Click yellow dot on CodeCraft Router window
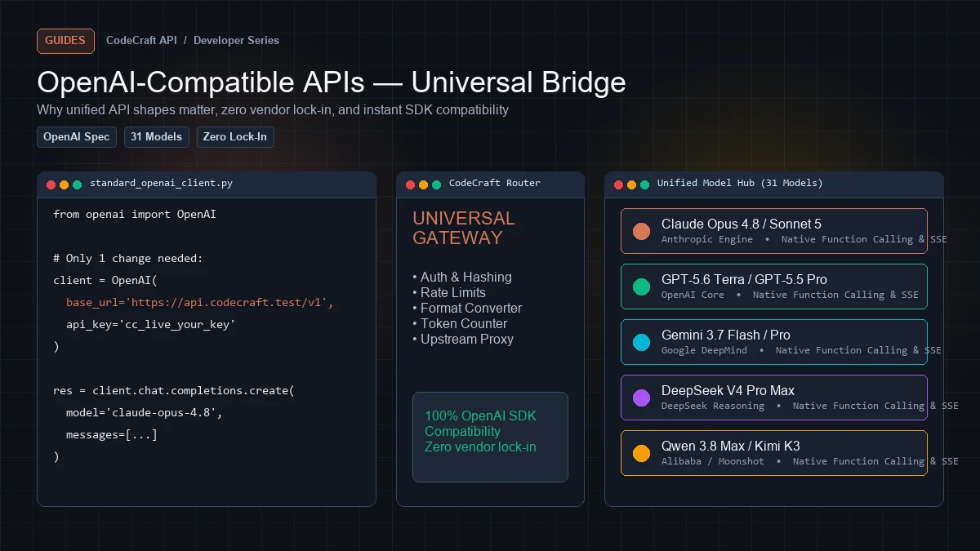Screen dimensions: 980x551 tap(423, 184)
